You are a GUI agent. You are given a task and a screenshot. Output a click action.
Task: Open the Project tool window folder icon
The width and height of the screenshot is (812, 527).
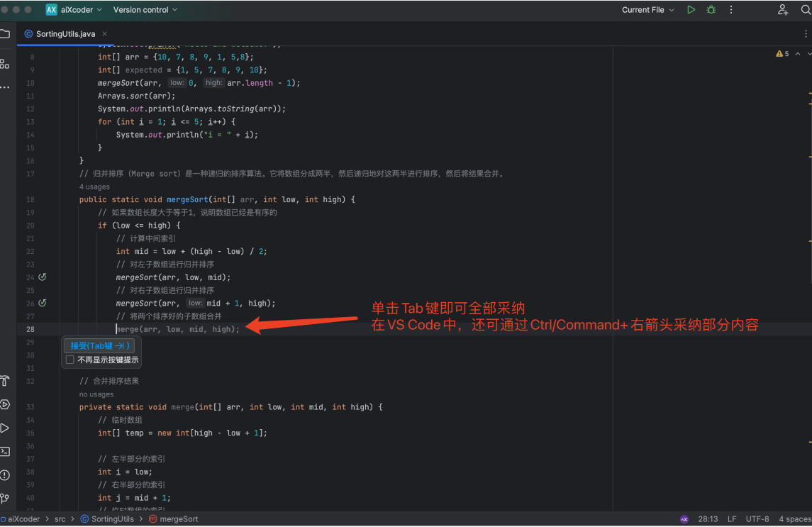pos(6,33)
